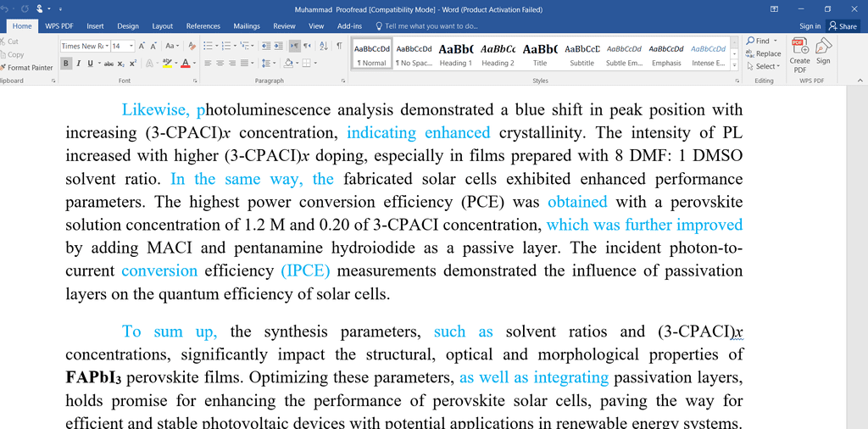Open WPS PDF tab
868x429 pixels.
point(59,26)
